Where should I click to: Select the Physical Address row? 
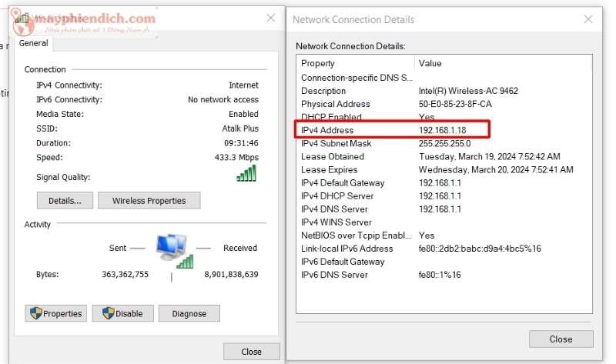tap(444, 104)
